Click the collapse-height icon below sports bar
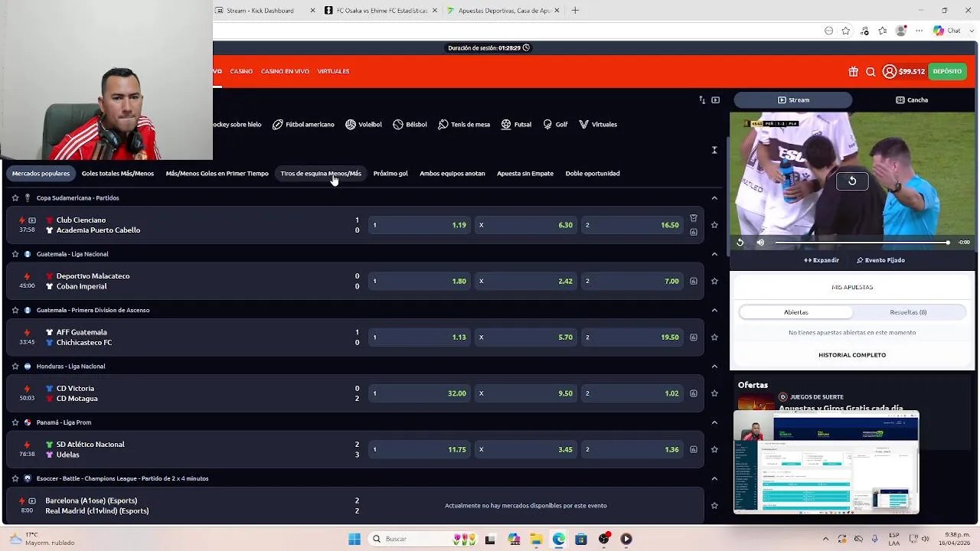 click(714, 150)
